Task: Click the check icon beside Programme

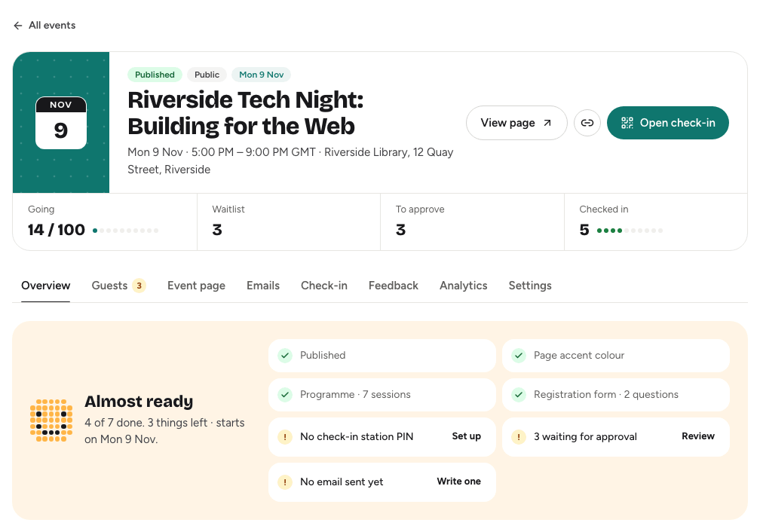Action: tap(285, 395)
